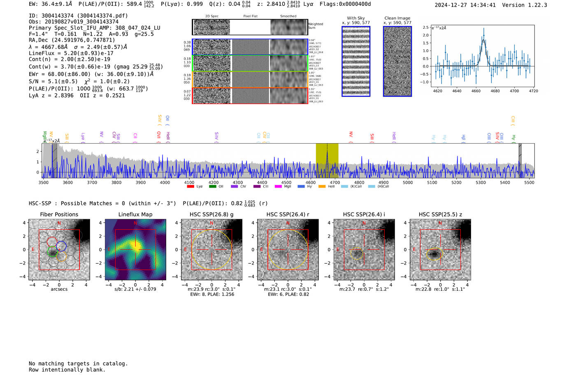Open the HSC SSP(25.5) z cutout
Screen dimensions: 576x392
coord(440,250)
